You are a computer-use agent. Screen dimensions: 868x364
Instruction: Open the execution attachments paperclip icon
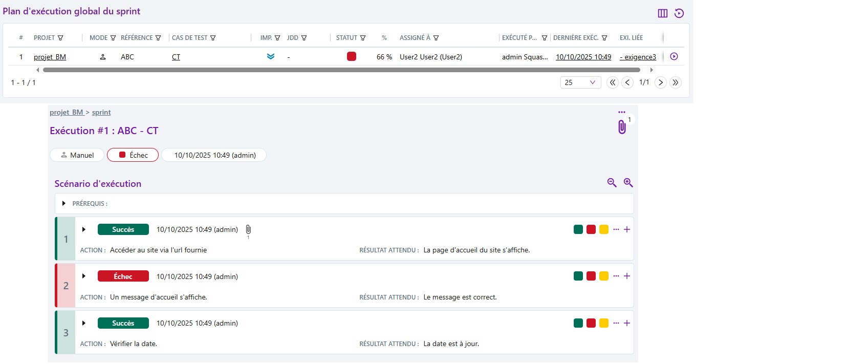pos(622,127)
